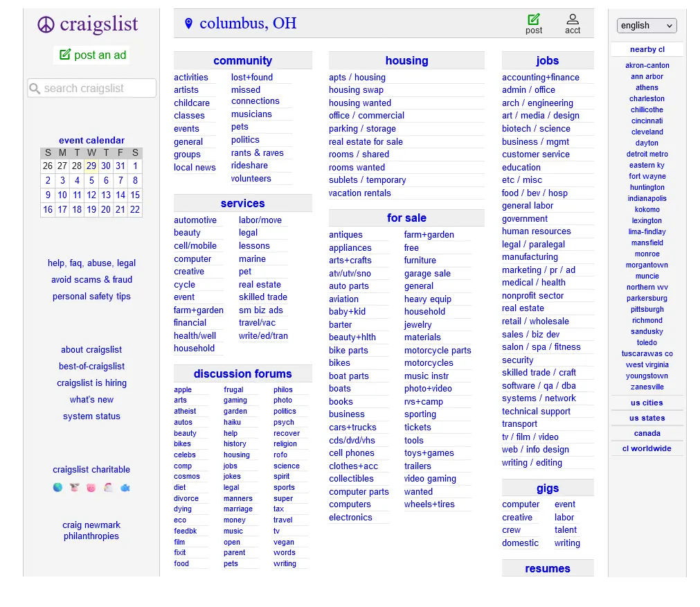Viewport: 700px width, 607px height.
Task: Open wheels+tires for sale
Action: pyautogui.click(x=429, y=504)
